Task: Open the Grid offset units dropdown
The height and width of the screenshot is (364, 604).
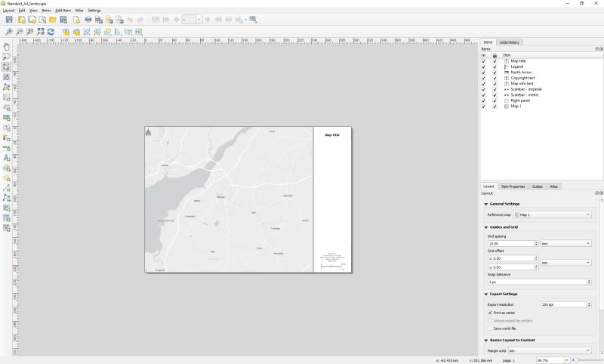Action: tap(565, 263)
